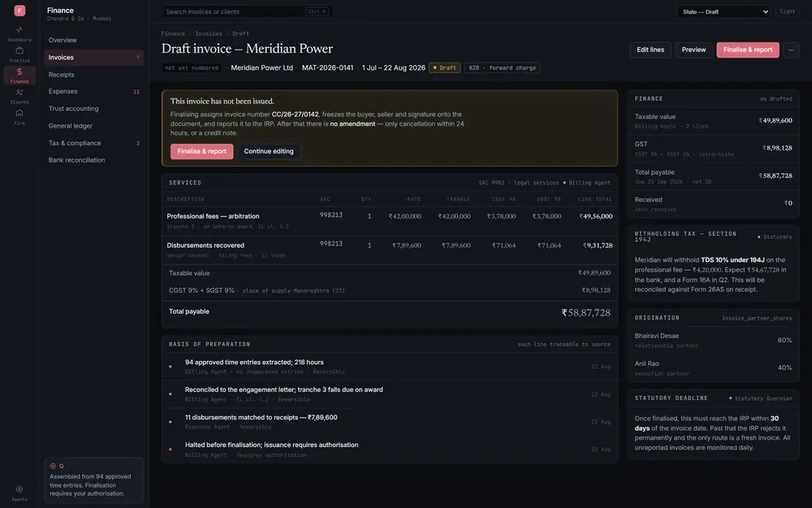
Task: Click the red dot beside Halted before finalisation
Action: pyautogui.click(x=171, y=449)
